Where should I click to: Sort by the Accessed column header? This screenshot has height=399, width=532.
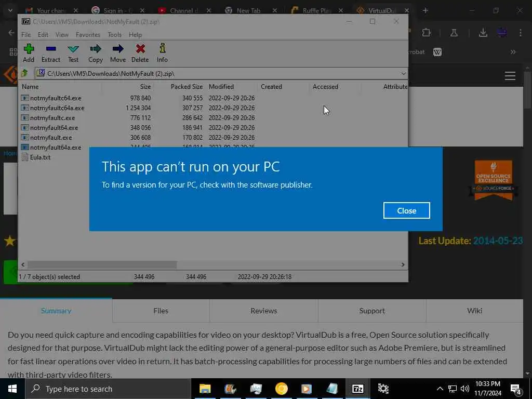(325, 87)
